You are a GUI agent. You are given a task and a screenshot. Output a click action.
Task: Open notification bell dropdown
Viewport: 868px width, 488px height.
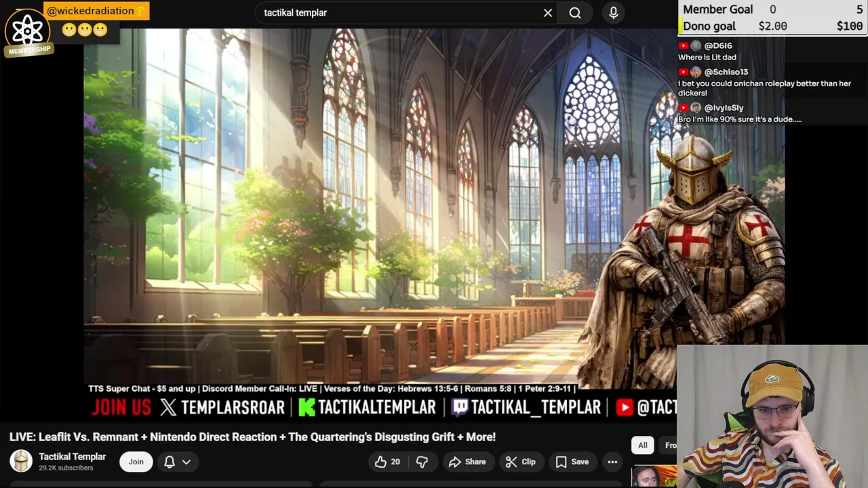pos(178,462)
